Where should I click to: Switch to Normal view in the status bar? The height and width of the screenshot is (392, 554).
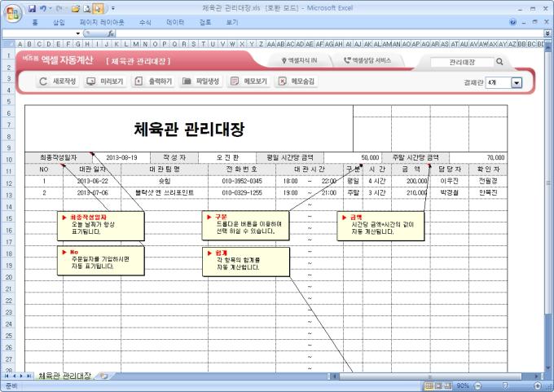(429, 385)
